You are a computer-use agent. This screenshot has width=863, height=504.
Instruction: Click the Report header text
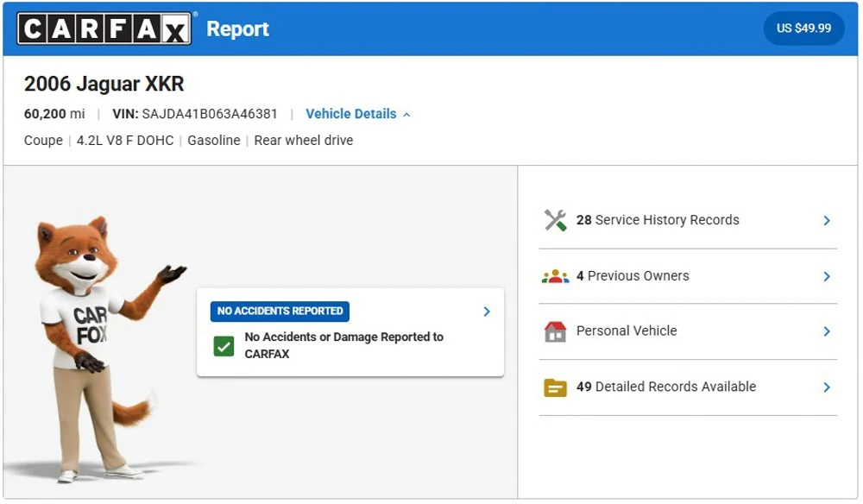click(237, 29)
